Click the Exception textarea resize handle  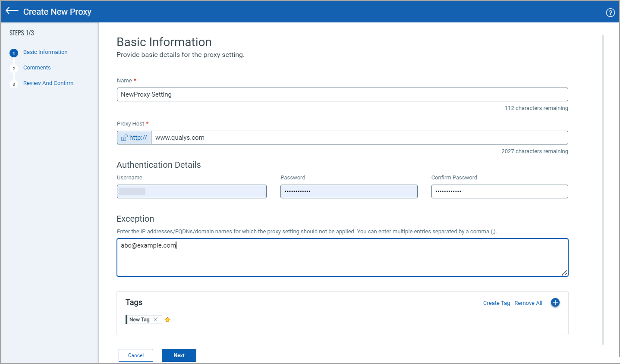point(564,273)
